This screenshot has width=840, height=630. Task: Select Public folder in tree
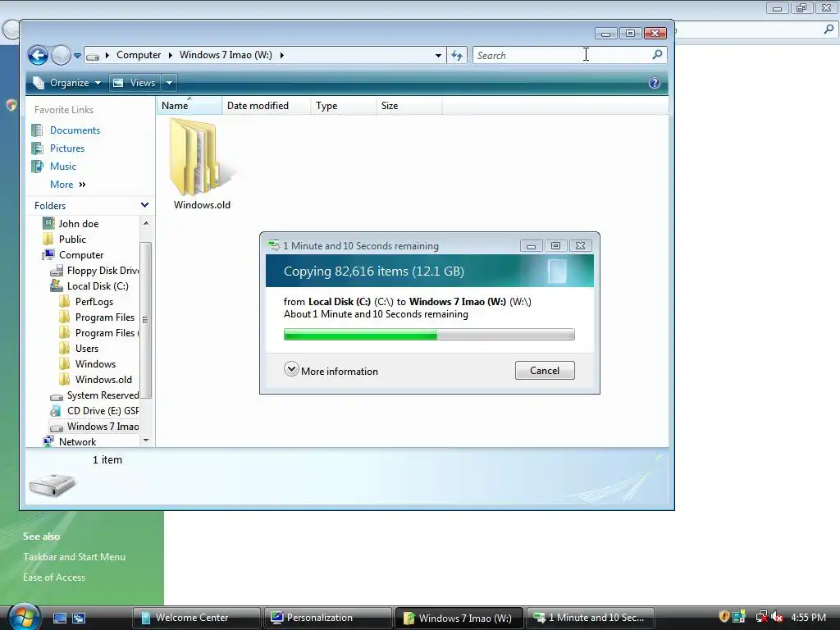tap(72, 240)
